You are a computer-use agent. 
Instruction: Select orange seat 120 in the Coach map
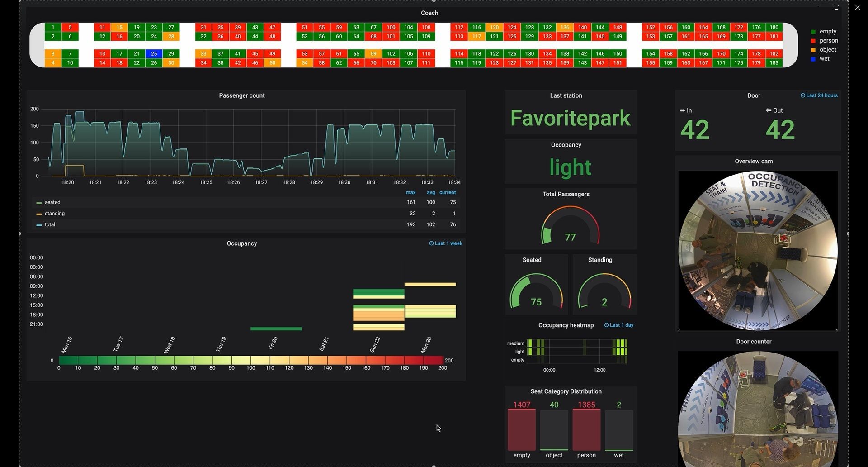click(494, 27)
